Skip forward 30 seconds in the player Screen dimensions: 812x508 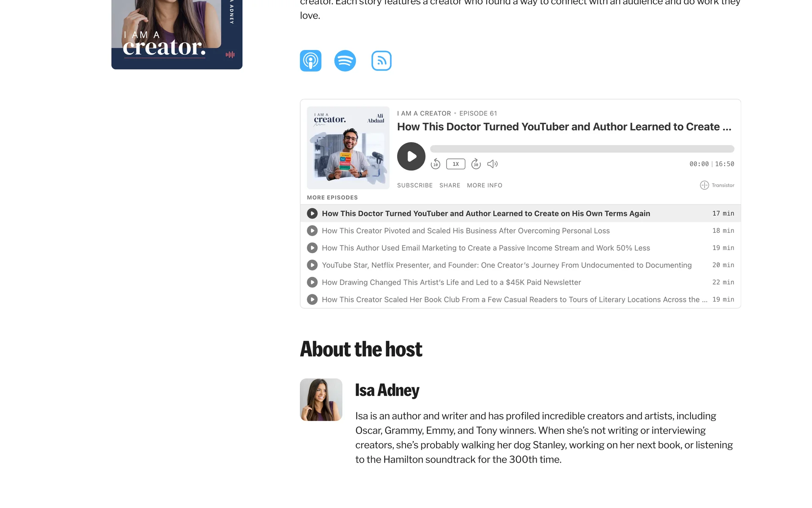coord(476,164)
